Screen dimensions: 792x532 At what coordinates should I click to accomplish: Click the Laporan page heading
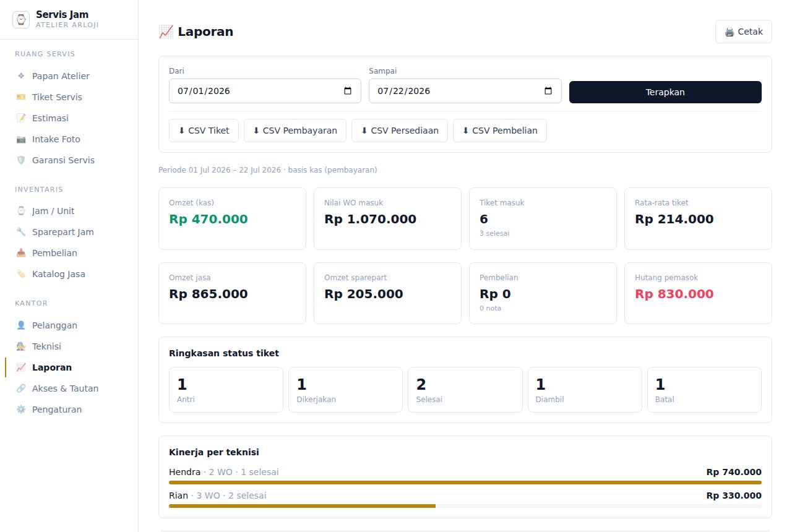196,32
